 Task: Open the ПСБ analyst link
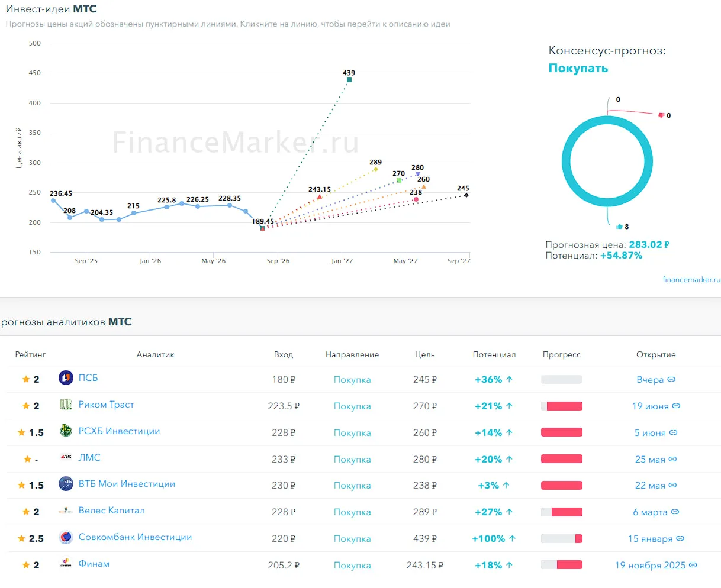pyautogui.click(x=88, y=377)
